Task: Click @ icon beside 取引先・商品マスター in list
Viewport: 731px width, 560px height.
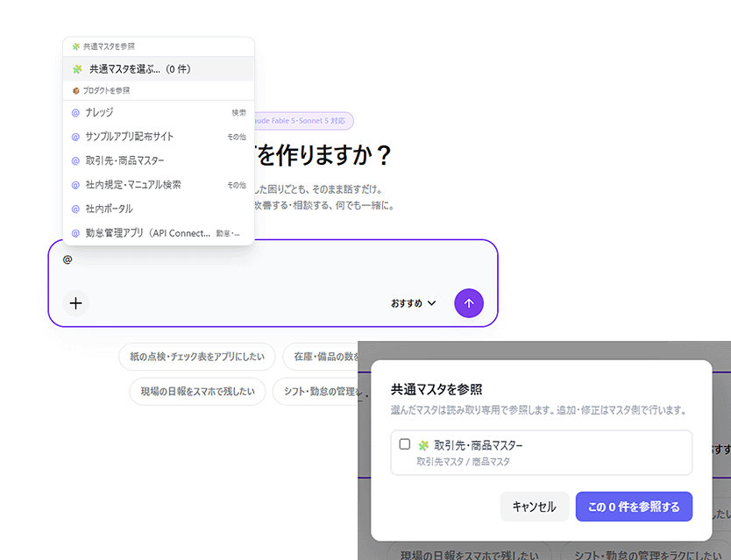Action: pyautogui.click(x=75, y=161)
